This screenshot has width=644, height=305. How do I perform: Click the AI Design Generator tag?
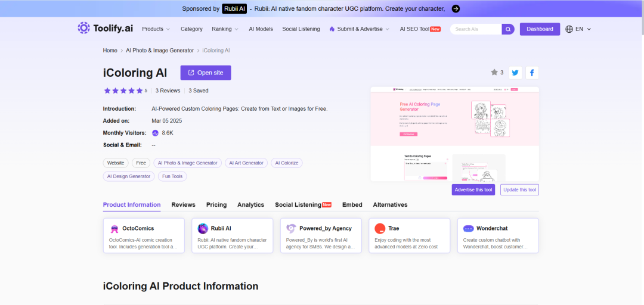pos(129,176)
